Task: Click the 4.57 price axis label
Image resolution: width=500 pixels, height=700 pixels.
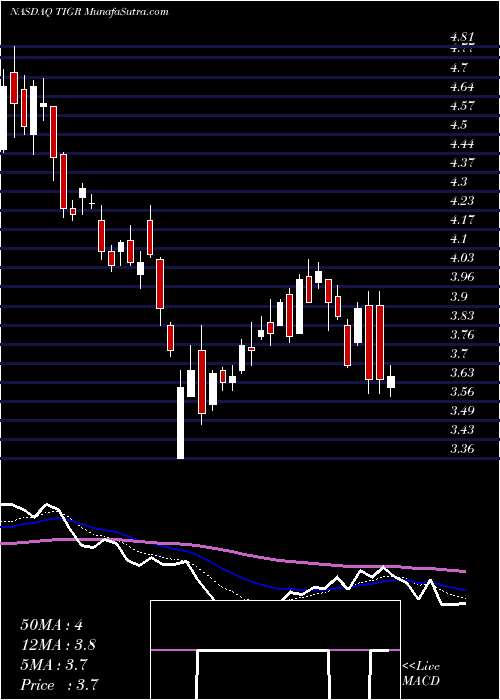Action: coord(462,106)
